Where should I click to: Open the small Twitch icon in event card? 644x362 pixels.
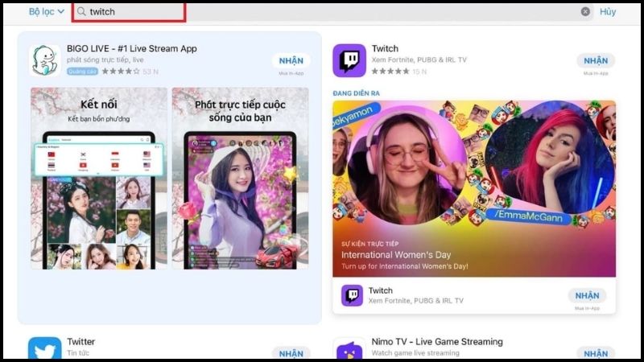pyautogui.click(x=352, y=295)
